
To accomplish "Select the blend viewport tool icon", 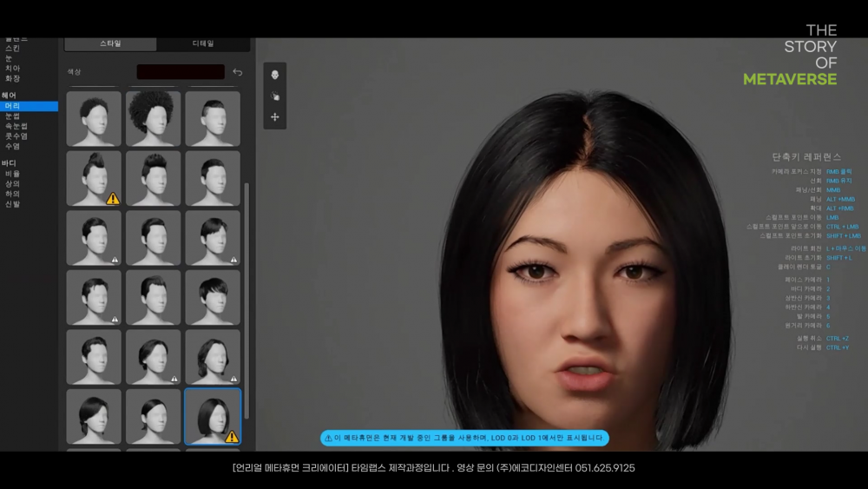I will [x=274, y=96].
